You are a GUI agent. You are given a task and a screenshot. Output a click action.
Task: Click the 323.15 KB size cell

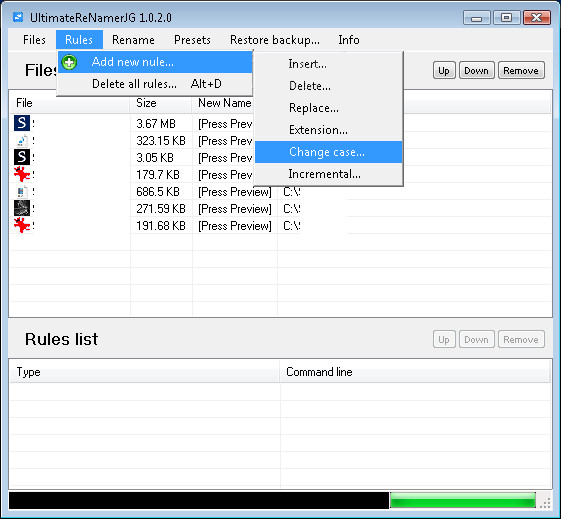161,141
